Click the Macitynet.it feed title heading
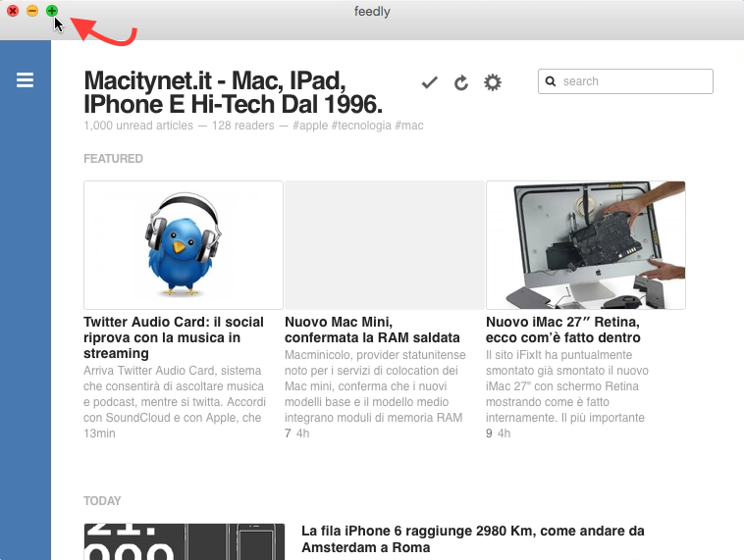744x560 pixels. click(x=233, y=92)
